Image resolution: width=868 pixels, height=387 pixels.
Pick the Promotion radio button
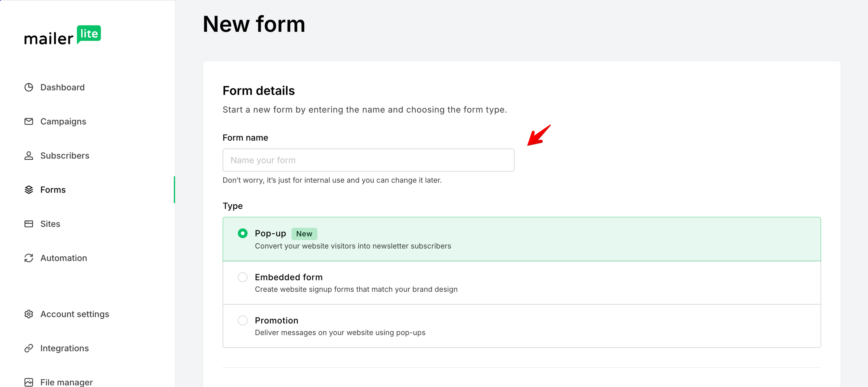point(243,320)
